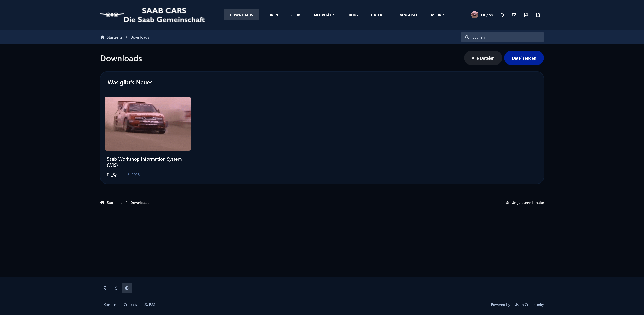The image size is (644, 315).
Task: Open the RSS feed link
Action: 150,304
